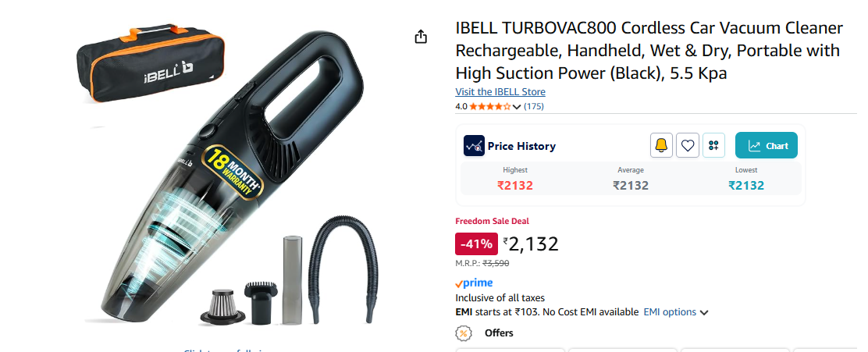Click the -41% discount badge
Screen dimensions: 868x352
(477, 244)
